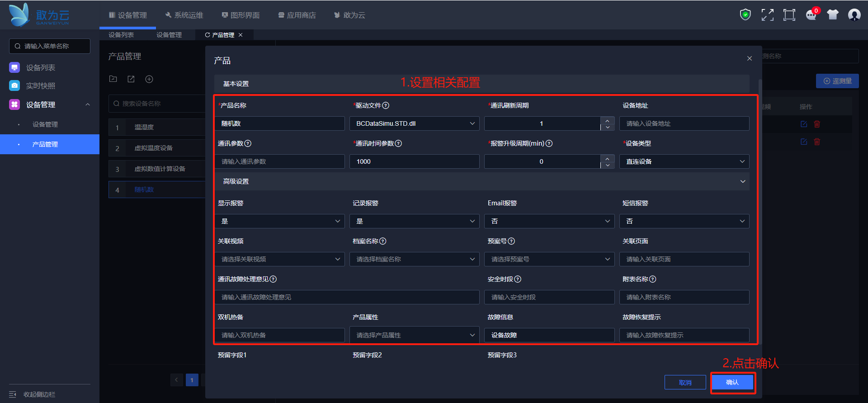868x403 pixels.
Task: Click the help icon beside 安全时段
Action: [x=518, y=279]
